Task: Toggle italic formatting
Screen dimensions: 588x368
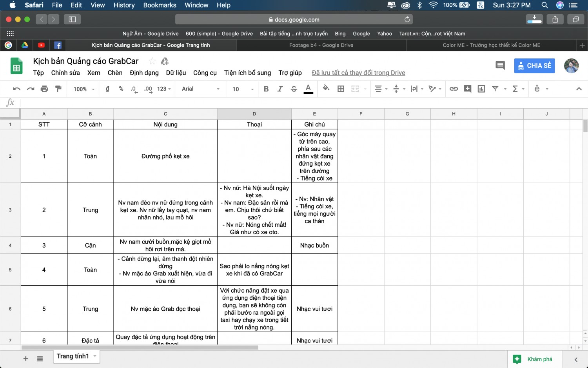Action: (x=280, y=89)
